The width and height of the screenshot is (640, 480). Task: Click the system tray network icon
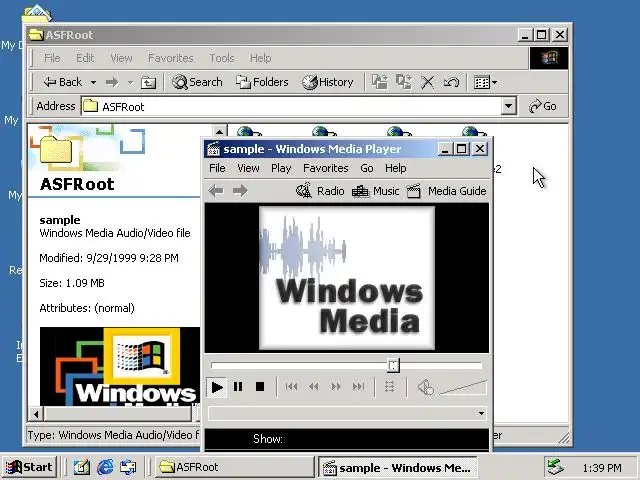pyautogui.click(x=555, y=468)
